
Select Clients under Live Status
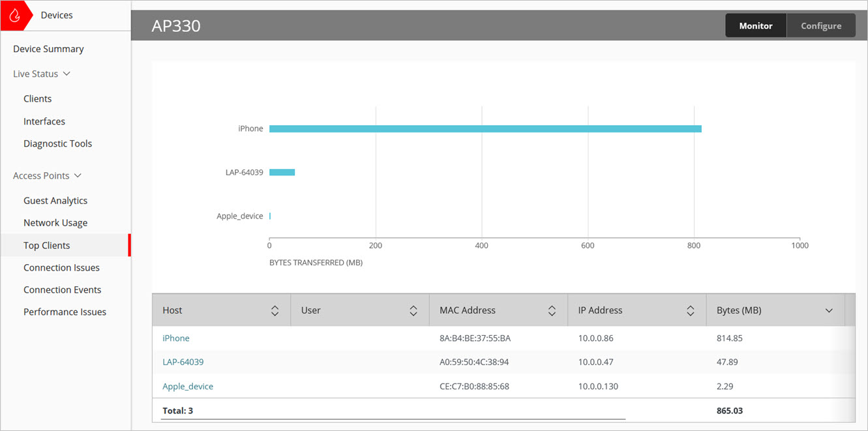37,98
